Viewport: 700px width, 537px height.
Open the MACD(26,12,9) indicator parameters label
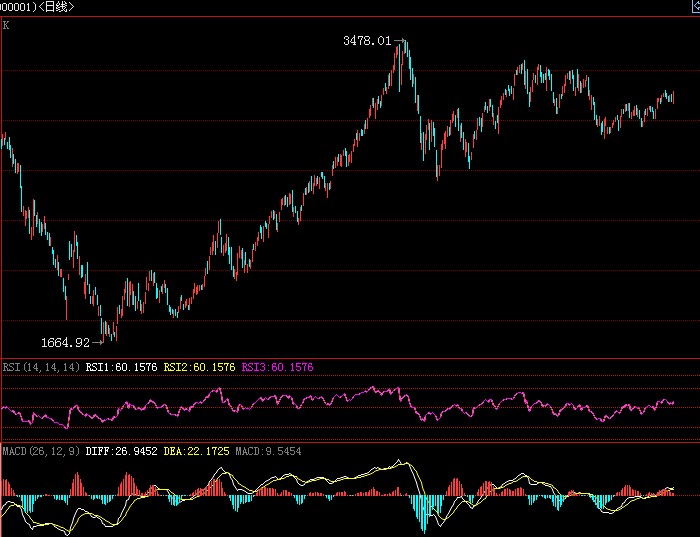click(x=42, y=451)
